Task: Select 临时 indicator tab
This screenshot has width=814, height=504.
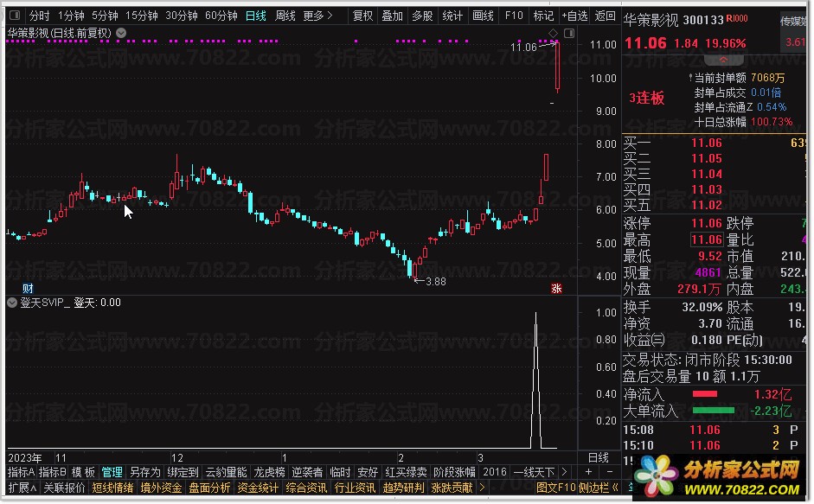Action: point(340,472)
